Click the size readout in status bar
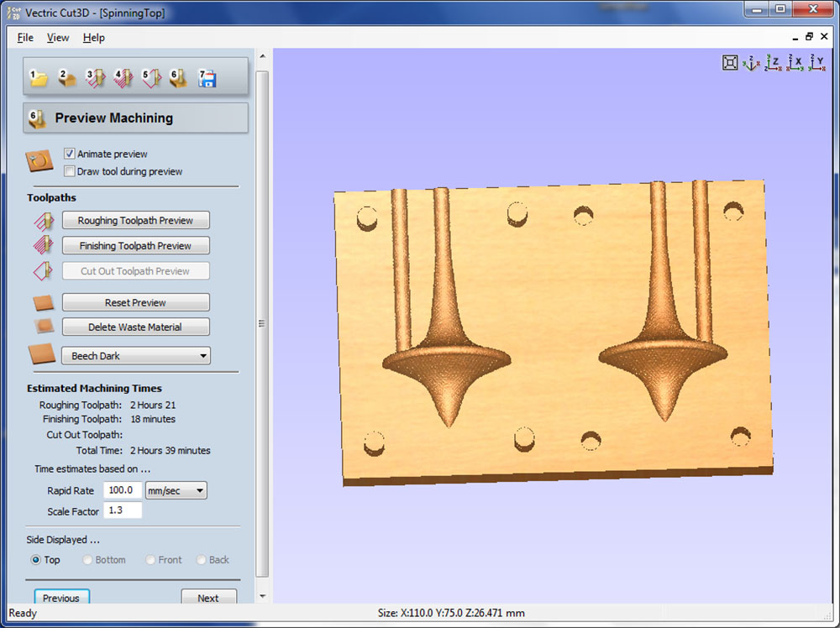Screen dimensions: 840x628 click(x=451, y=613)
